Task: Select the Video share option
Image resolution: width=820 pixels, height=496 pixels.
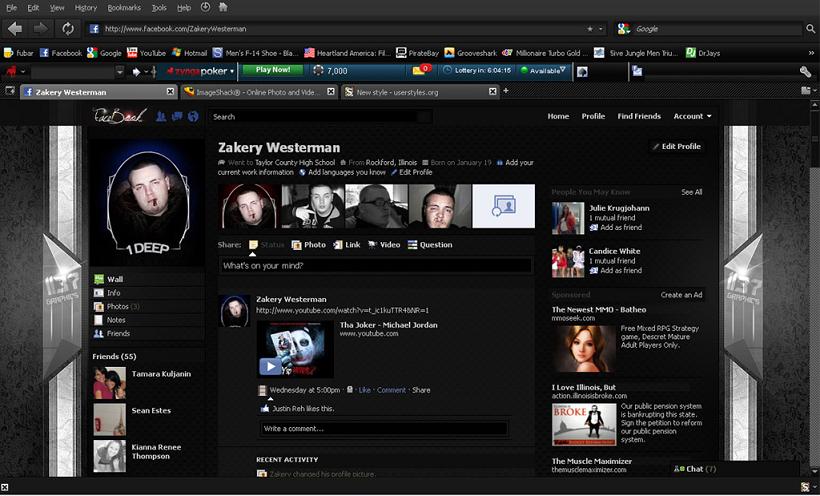Action: 384,244
